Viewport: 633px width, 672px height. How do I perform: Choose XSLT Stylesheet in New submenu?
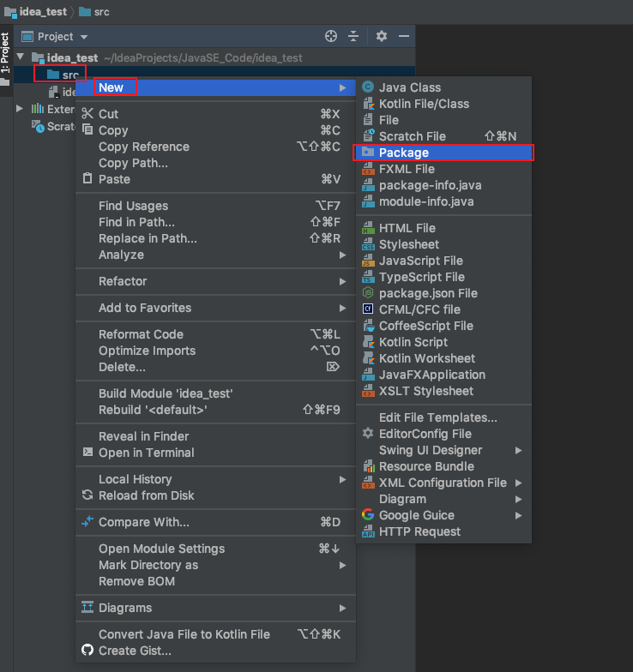point(444,391)
